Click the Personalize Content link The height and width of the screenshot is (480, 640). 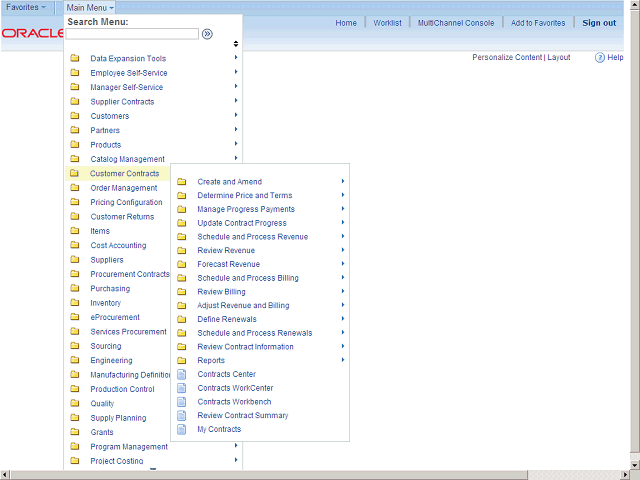pyautogui.click(x=506, y=58)
